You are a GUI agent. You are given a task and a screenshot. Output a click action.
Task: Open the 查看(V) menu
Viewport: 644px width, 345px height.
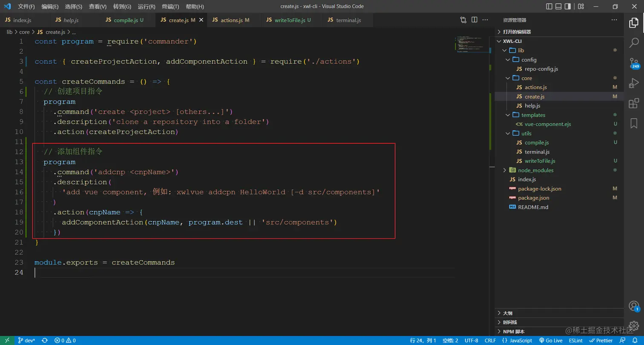[x=98, y=7]
